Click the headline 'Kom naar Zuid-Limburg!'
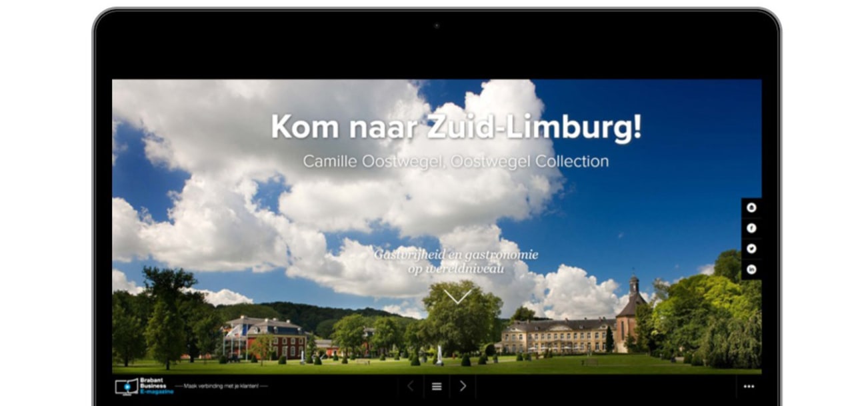The image size is (868, 406). pyautogui.click(x=456, y=127)
